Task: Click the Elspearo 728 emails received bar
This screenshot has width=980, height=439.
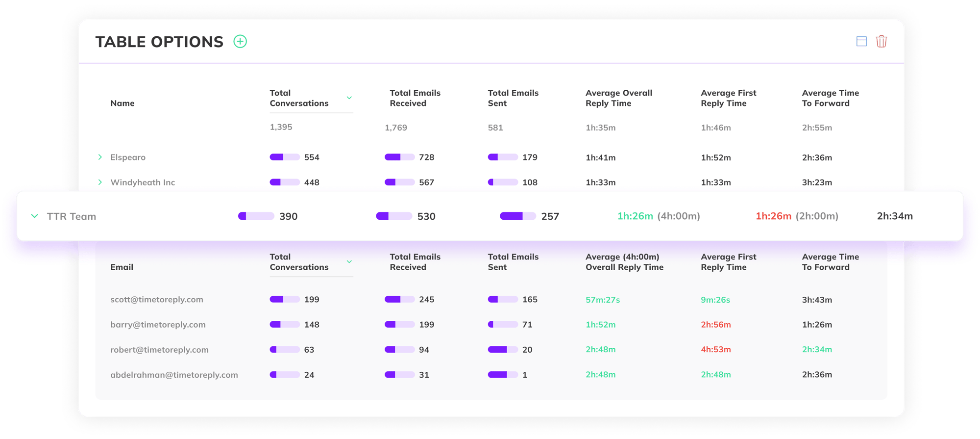Action: point(400,157)
